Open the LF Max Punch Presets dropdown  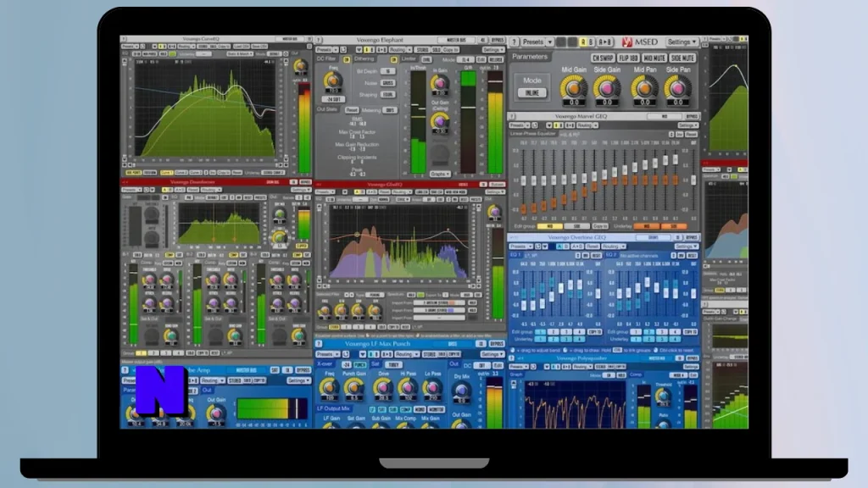point(327,354)
